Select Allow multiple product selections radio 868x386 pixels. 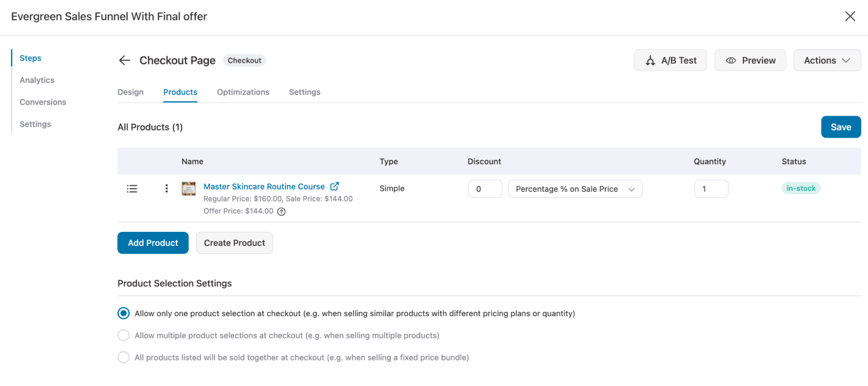[x=124, y=335]
